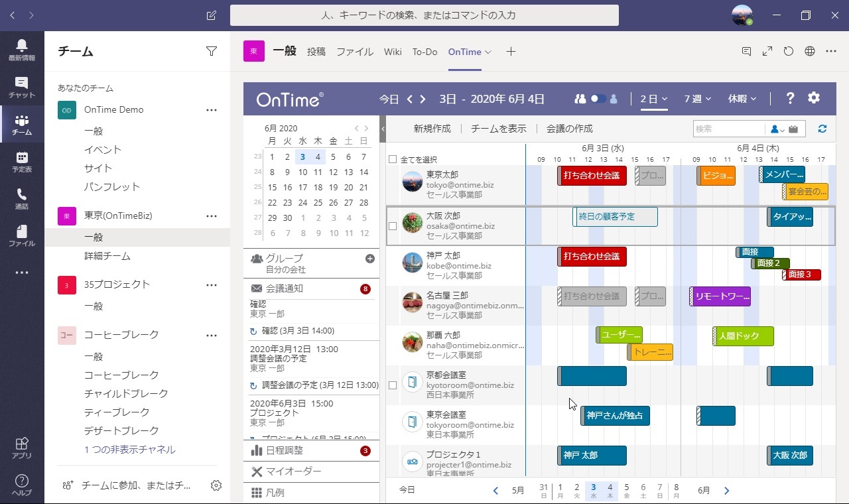Switch to the 投稿 tab
849x504 pixels.
pyautogui.click(x=316, y=52)
